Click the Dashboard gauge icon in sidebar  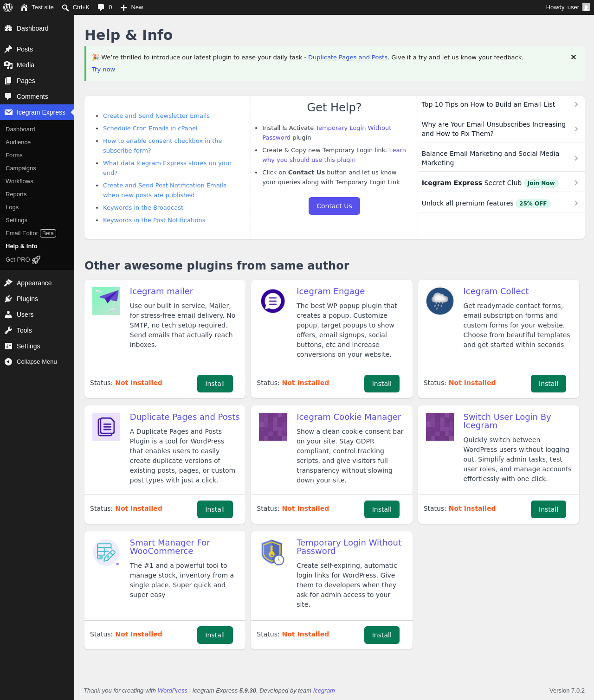8,28
